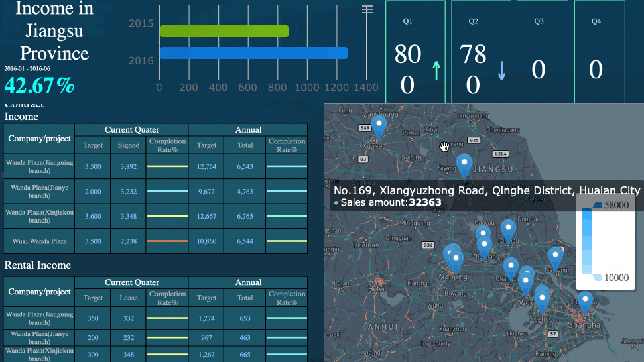Click the Huaian map pin above tooltip
Screen dimensions: 644x362
(464, 165)
